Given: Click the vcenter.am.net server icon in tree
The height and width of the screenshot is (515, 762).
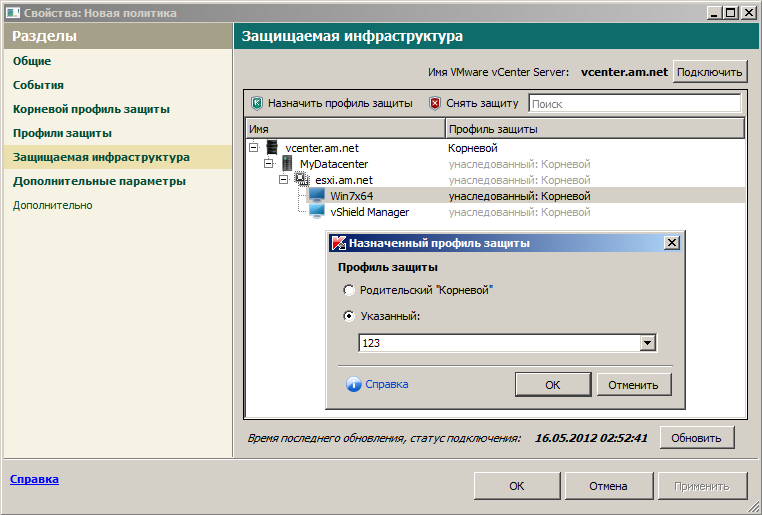Looking at the screenshot, I should [272, 147].
